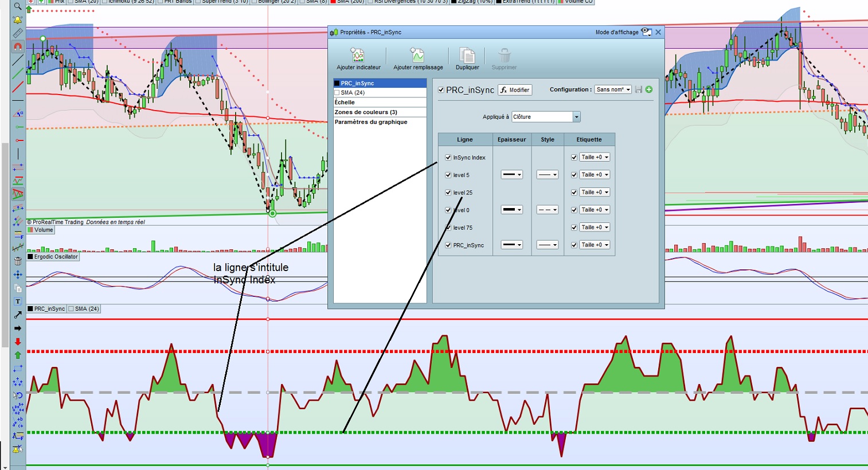Select the angle measurement drawing tool

point(18,113)
